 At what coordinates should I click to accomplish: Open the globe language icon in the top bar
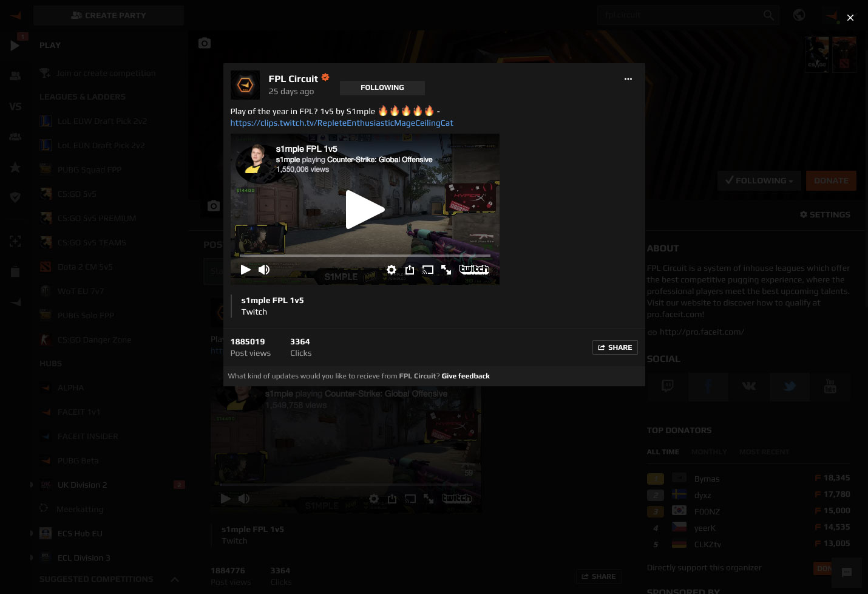(799, 15)
